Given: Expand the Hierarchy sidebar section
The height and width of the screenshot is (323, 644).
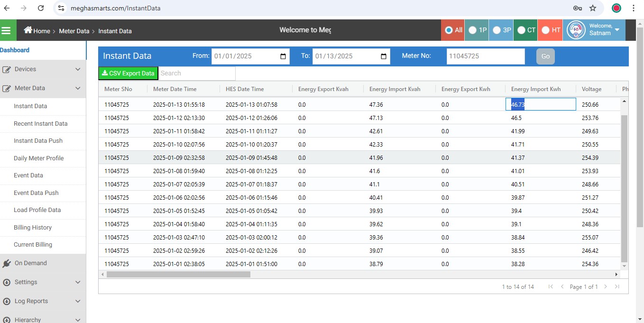Looking at the screenshot, I should [78, 320].
